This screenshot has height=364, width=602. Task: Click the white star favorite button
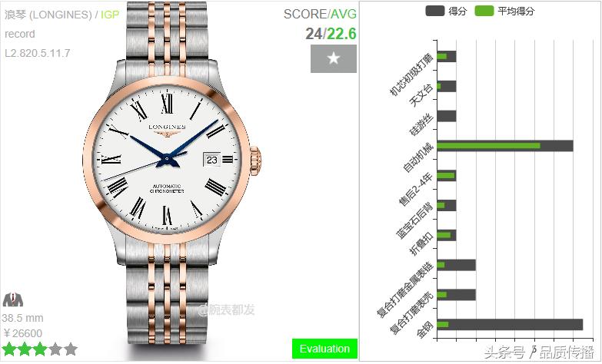click(333, 58)
